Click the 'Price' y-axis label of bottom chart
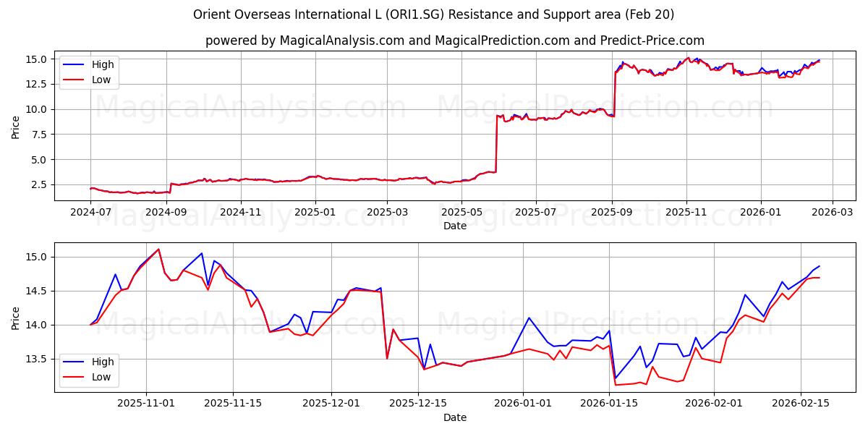868x434 pixels. [16, 317]
